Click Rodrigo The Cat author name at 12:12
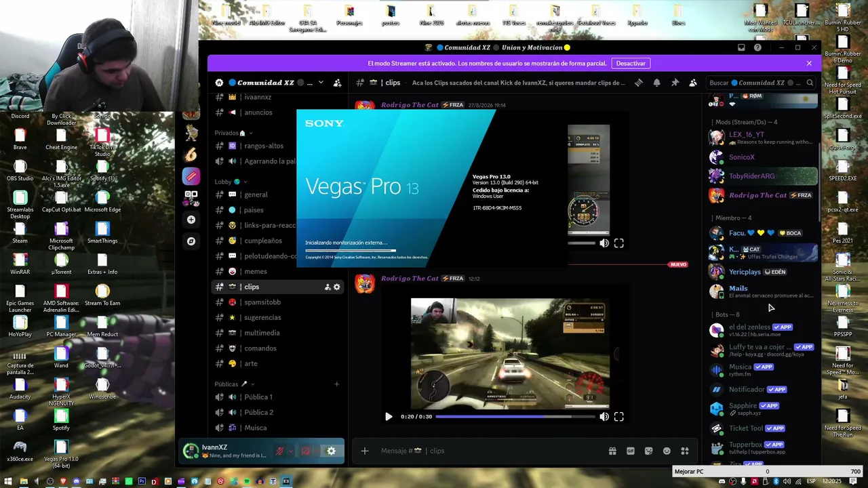Screen dimensions: 868x488 (x=409, y=279)
